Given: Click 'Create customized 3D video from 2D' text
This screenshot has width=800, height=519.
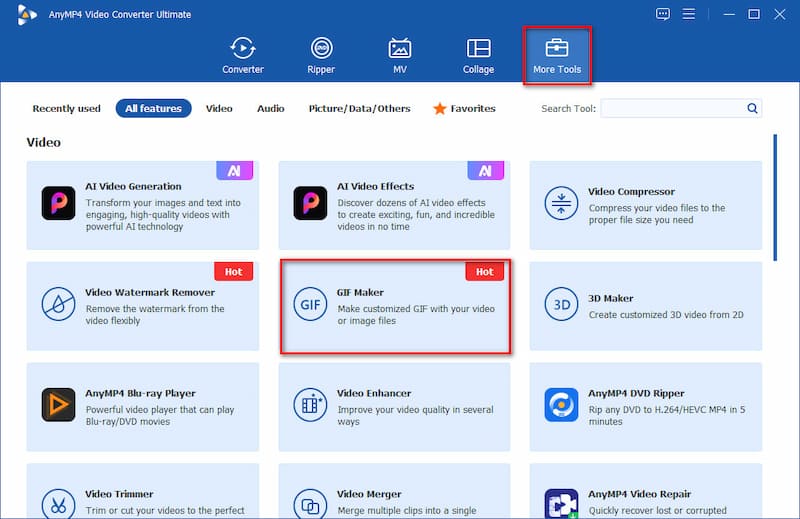Looking at the screenshot, I should coord(666,315).
